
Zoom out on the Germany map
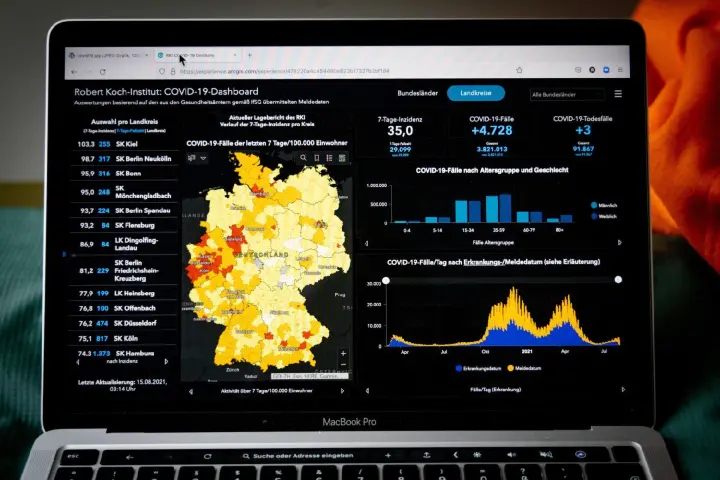coord(344,366)
